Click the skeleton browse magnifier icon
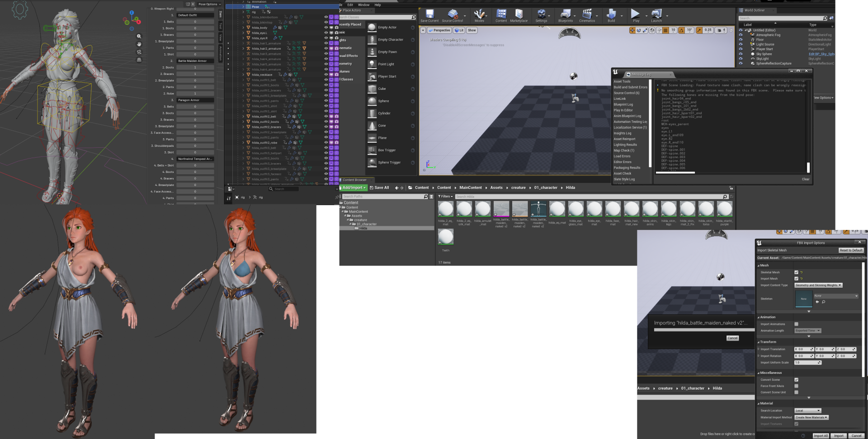Screen dimensions: 868x439 824,302
